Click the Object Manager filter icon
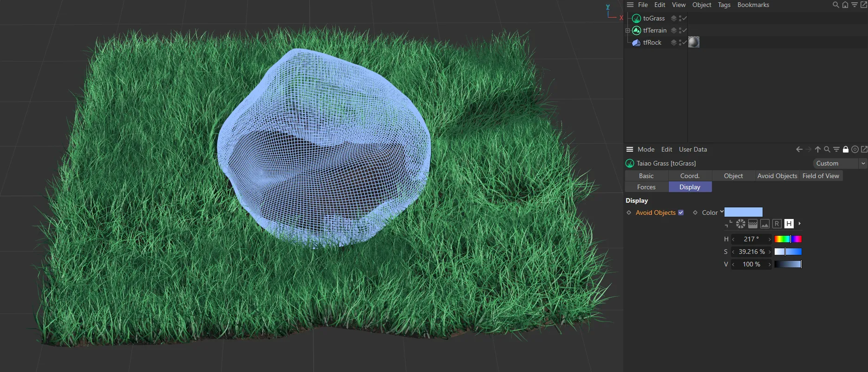The height and width of the screenshot is (372, 868). [855, 5]
